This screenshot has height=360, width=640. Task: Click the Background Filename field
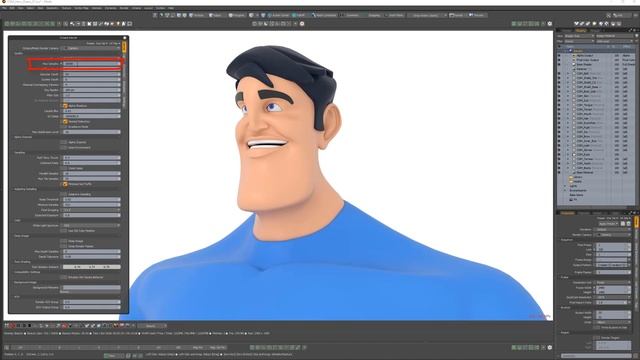[91, 288]
